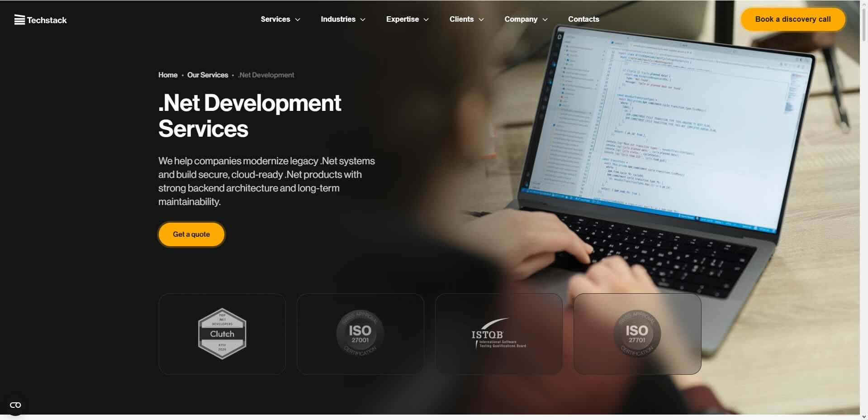This screenshot has height=420, width=868.
Task: Click the ISTQB certification logo
Action: pos(499,334)
